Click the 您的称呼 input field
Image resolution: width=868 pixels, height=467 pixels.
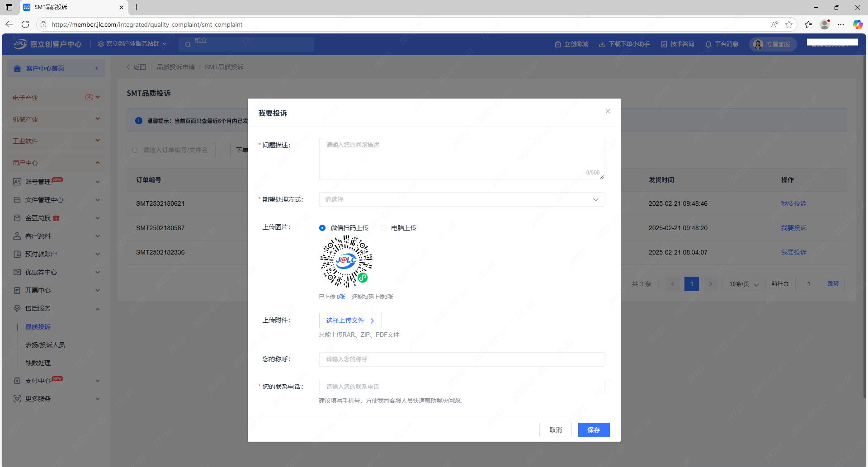coord(462,359)
